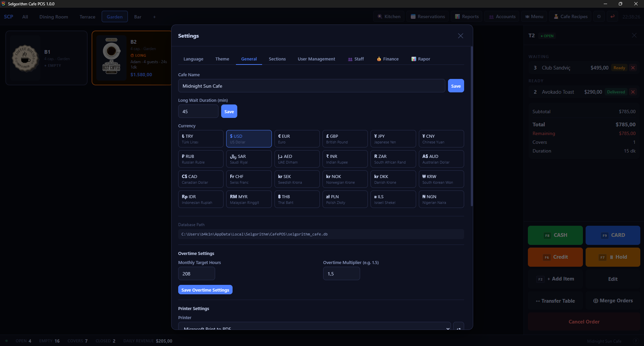Click the Hold order button
Viewport: 644px width, 346px height.
tap(613, 257)
